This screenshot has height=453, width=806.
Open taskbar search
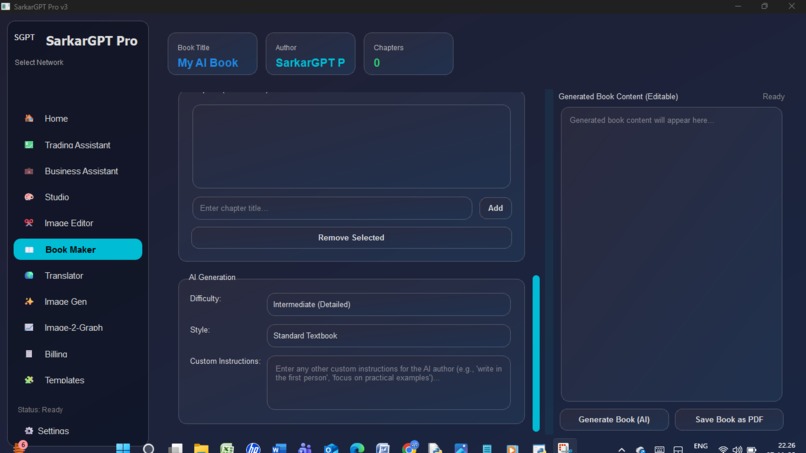click(149, 448)
